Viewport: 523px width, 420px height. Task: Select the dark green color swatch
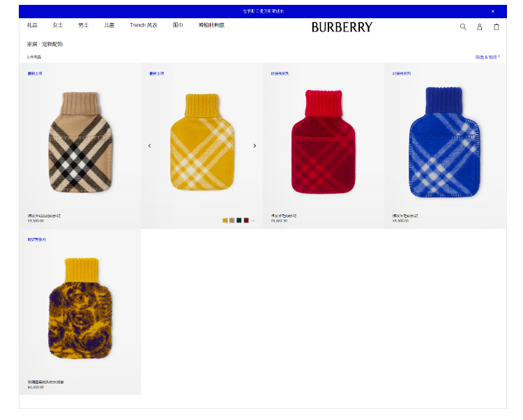pyautogui.click(x=238, y=220)
